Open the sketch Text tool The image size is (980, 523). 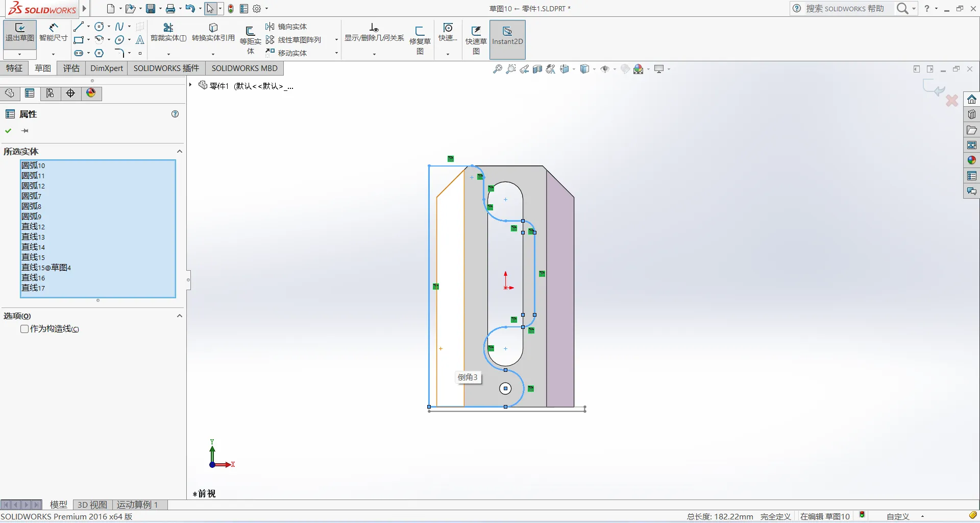click(140, 40)
